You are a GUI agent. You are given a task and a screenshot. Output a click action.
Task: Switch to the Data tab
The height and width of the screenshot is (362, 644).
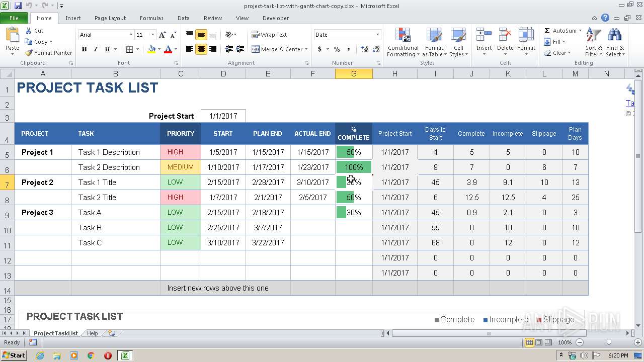point(184,18)
